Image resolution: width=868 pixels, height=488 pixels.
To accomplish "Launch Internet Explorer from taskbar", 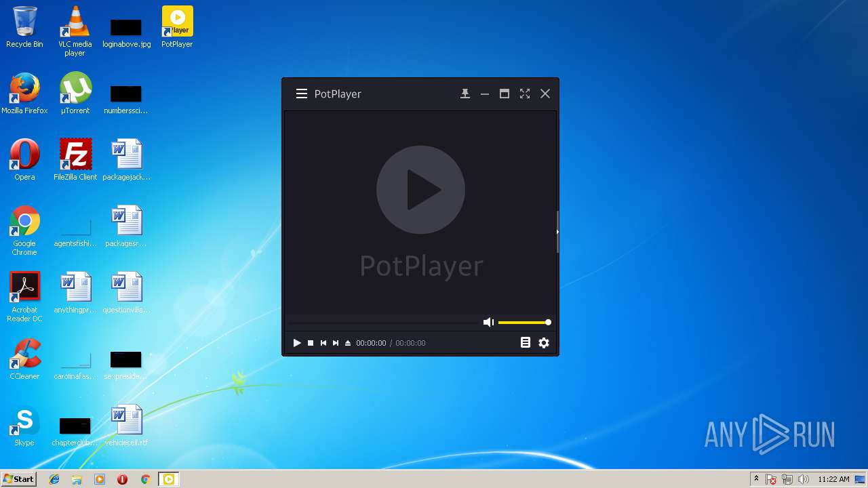I will (x=54, y=479).
